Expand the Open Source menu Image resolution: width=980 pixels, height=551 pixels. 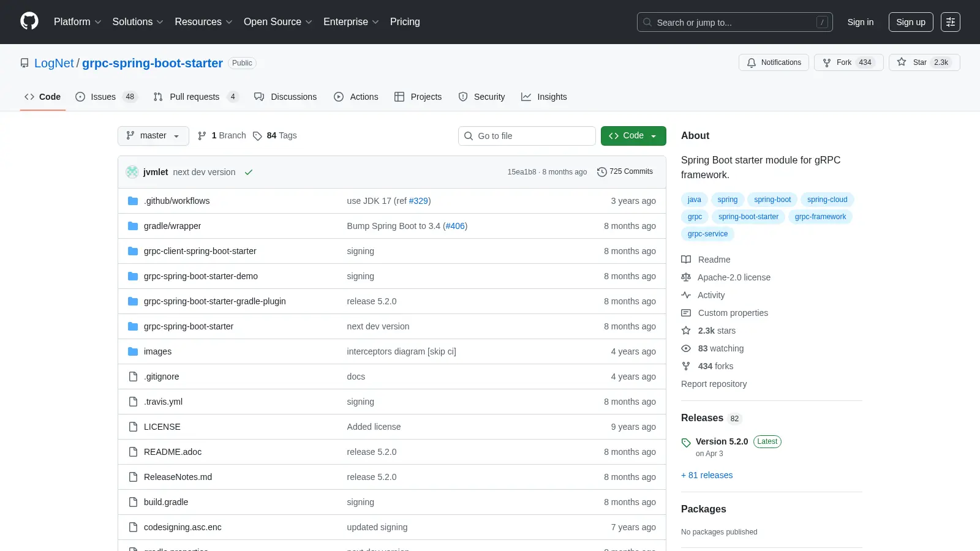pyautogui.click(x=278, y=22)
